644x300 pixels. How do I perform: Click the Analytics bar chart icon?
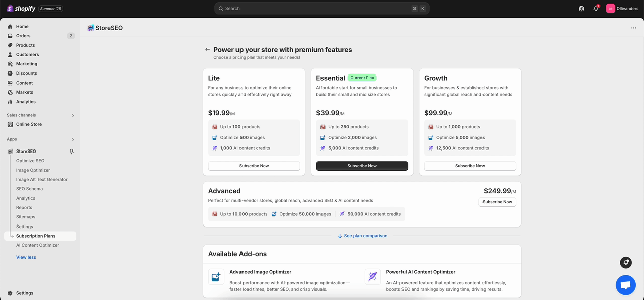pyautogui.click(x=10, y=102)
